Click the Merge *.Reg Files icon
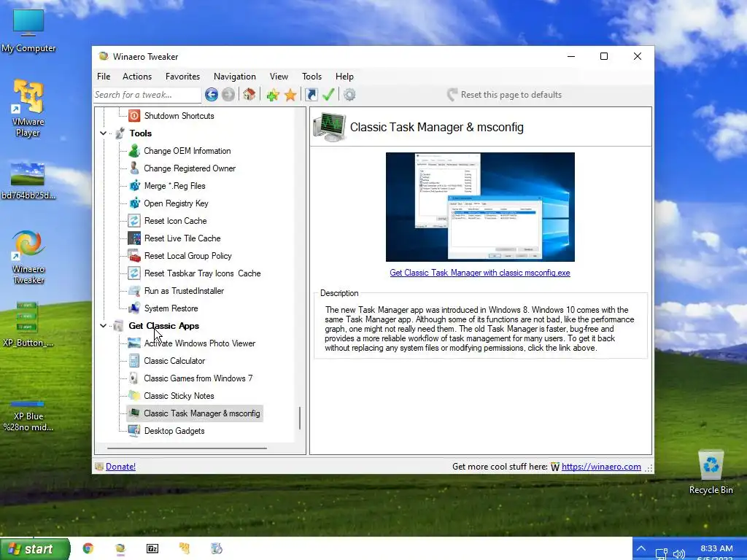The height and width of the screenshot is (560, 747). pyautogui.click(x=134, y=186)
